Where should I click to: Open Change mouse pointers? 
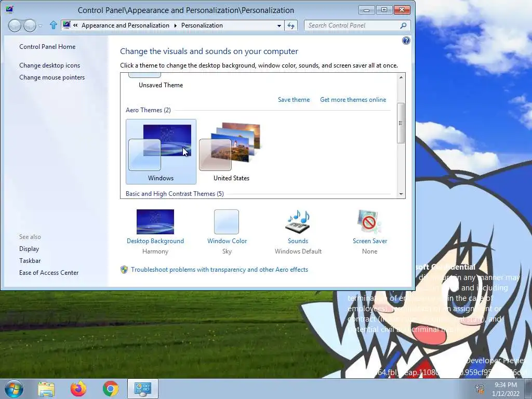click(52, 77)
